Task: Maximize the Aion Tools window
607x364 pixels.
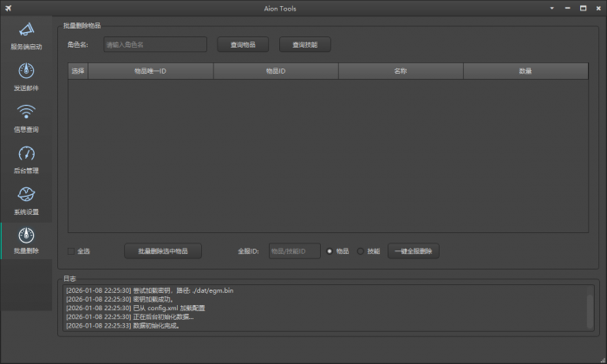Action: pyautogui.click(x=583, y=8)
